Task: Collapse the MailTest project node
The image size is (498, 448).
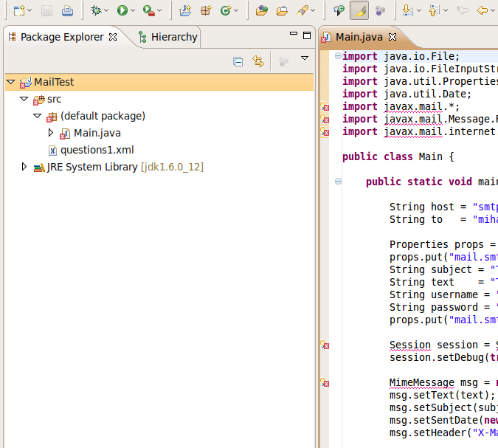Action: 11,82
